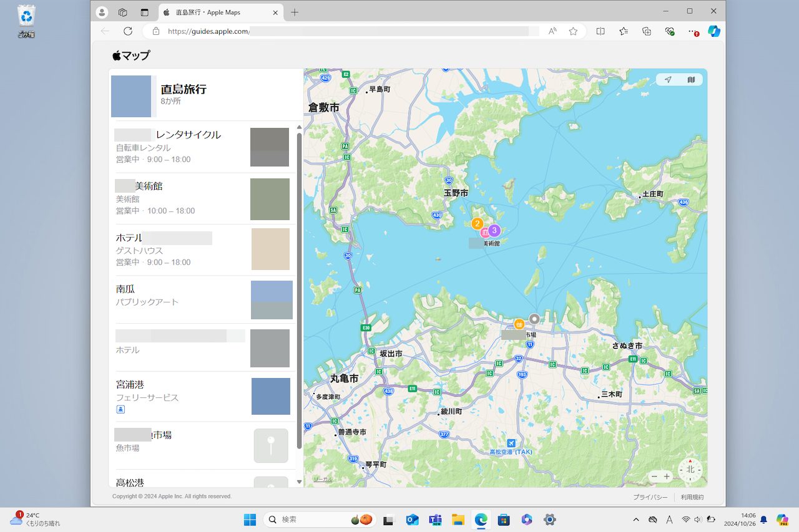Open Edge workspaces icon
This screenshot has width=799, height=532.
123,12
